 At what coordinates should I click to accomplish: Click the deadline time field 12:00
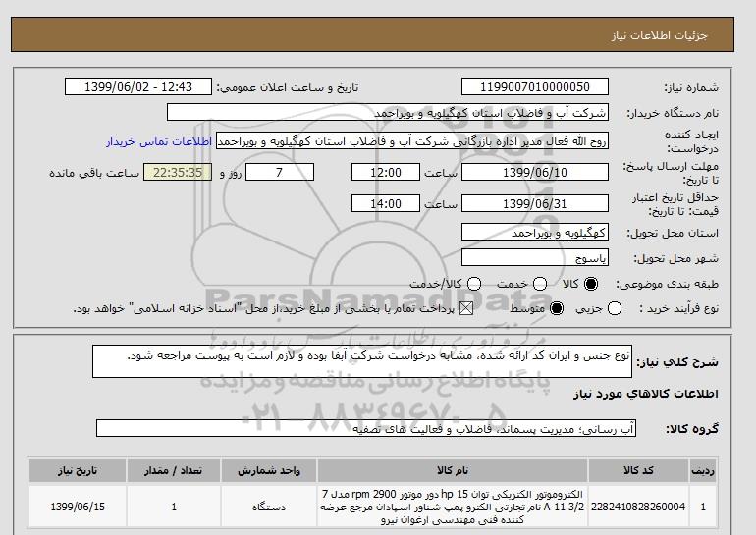coord(386,172)
